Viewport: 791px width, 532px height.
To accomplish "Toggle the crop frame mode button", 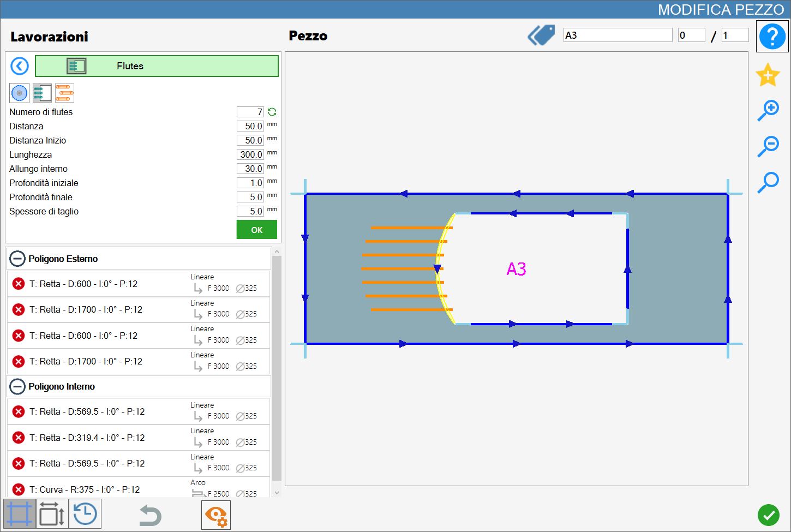I will click(20, 514).
